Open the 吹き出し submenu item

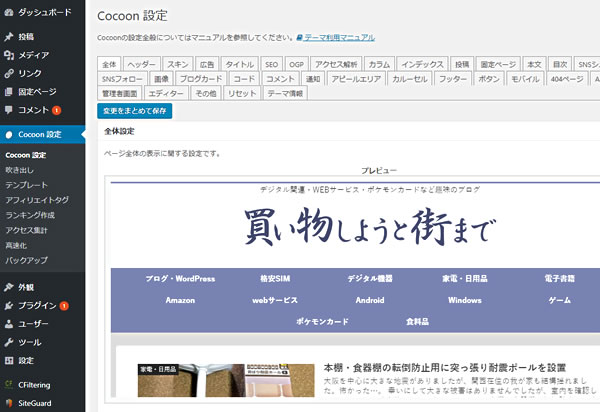(20, 170)
